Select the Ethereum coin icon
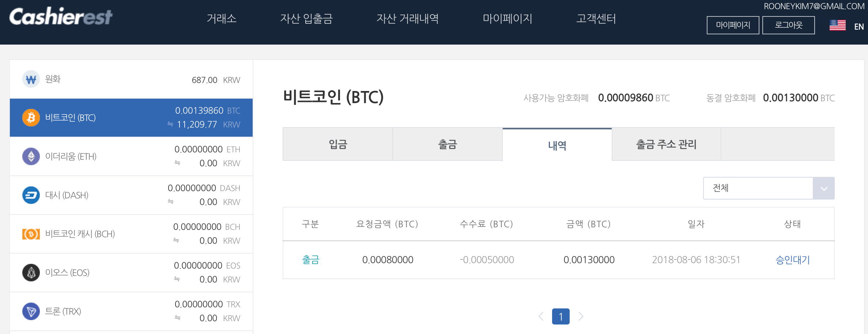The height and width of the screenshot is (334, 868). 31,156
